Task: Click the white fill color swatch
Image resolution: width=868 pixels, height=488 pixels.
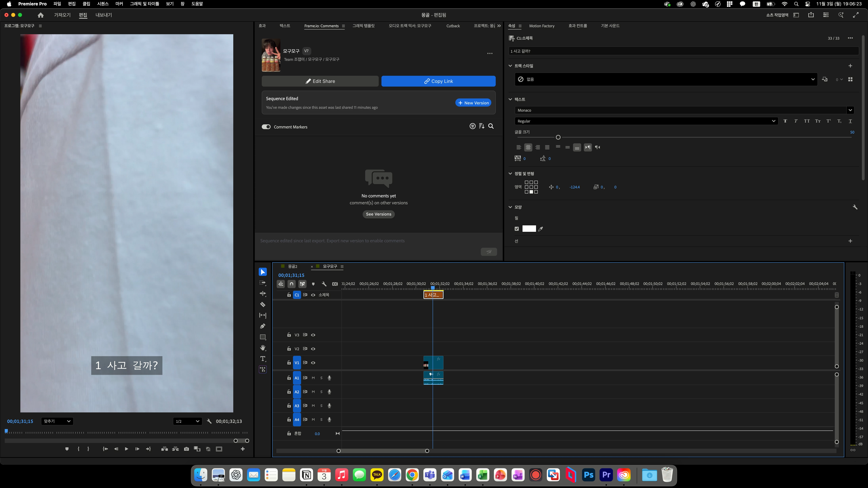Action: click(529, 229)
